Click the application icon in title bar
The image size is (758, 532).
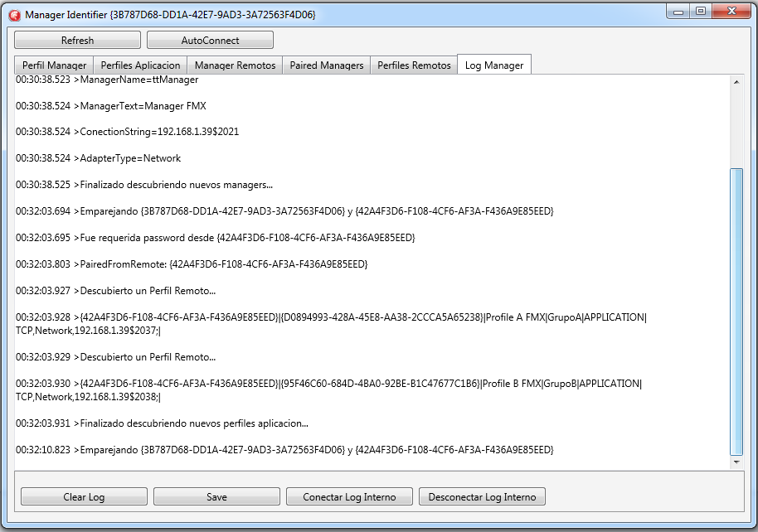pos(14,14)
